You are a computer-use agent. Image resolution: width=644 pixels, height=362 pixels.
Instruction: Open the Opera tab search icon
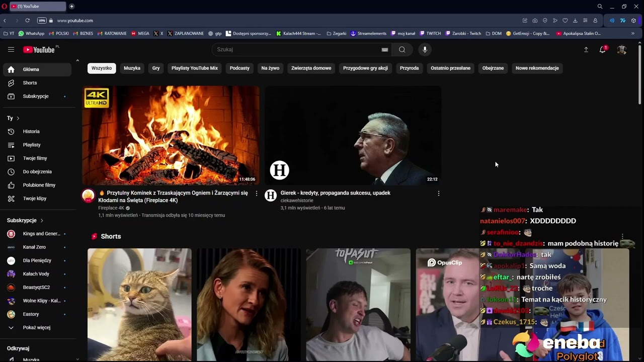(x=600, y=7)
